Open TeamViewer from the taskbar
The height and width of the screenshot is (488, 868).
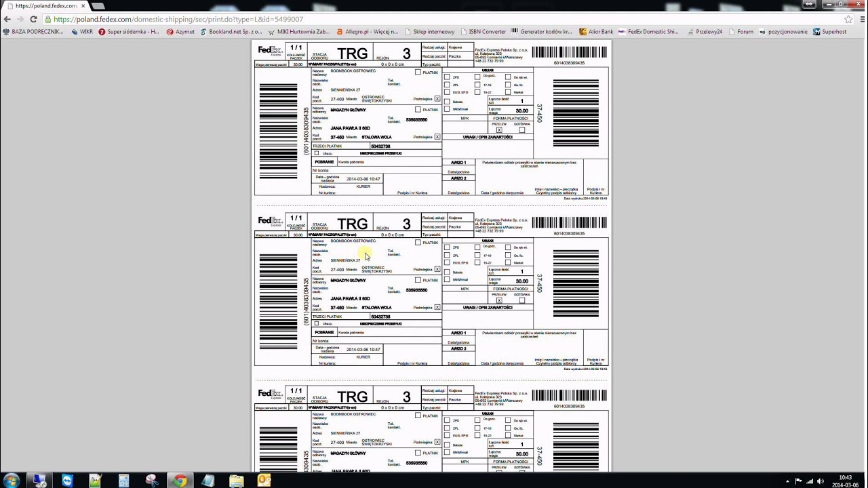click(x=67, y=481)
